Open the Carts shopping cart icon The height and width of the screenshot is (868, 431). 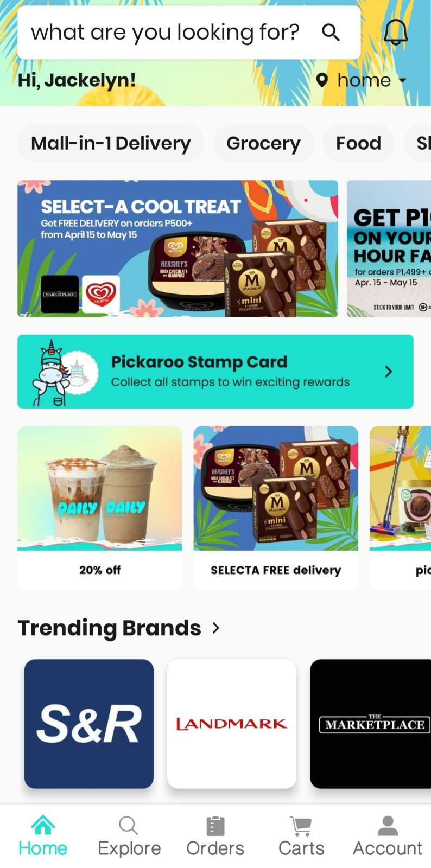(301, 826)
